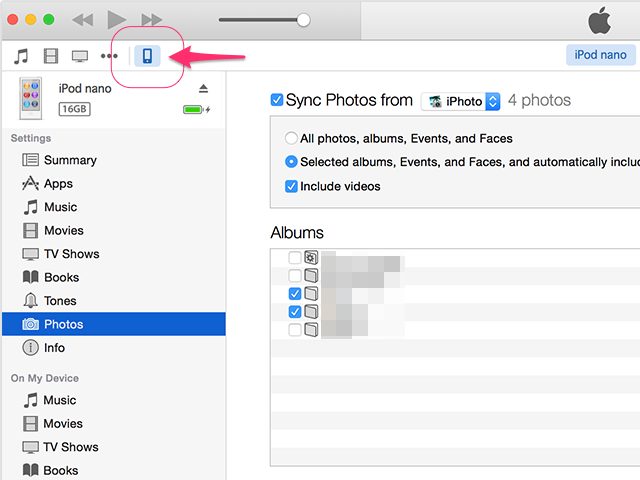Screen dimensions: 640x480
Task: Check the second album checkbox
Action: [x=295, y=276]
